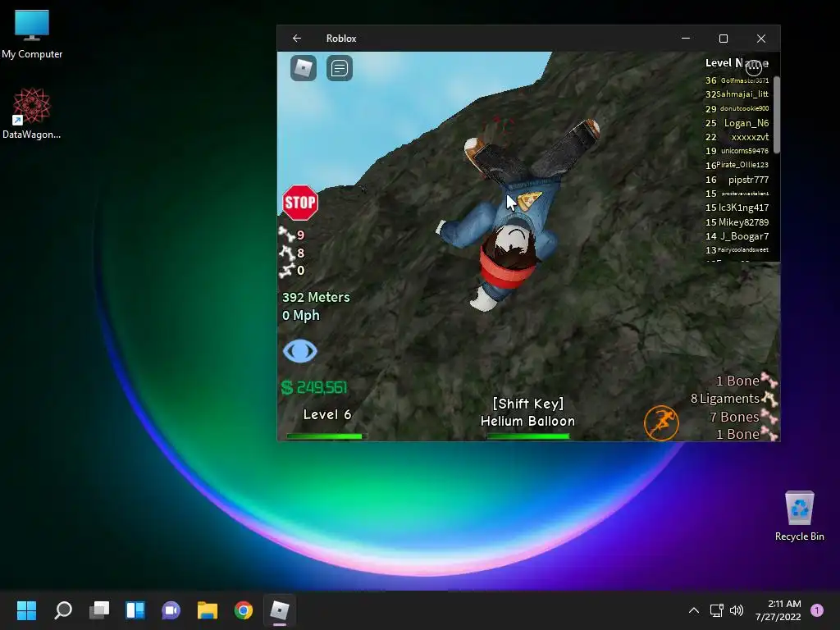This screenshot has height=630, width=840.
Task: Select player pipstr777 on the leaderboard
Action: pyautogui.click(x=737, y=180)
